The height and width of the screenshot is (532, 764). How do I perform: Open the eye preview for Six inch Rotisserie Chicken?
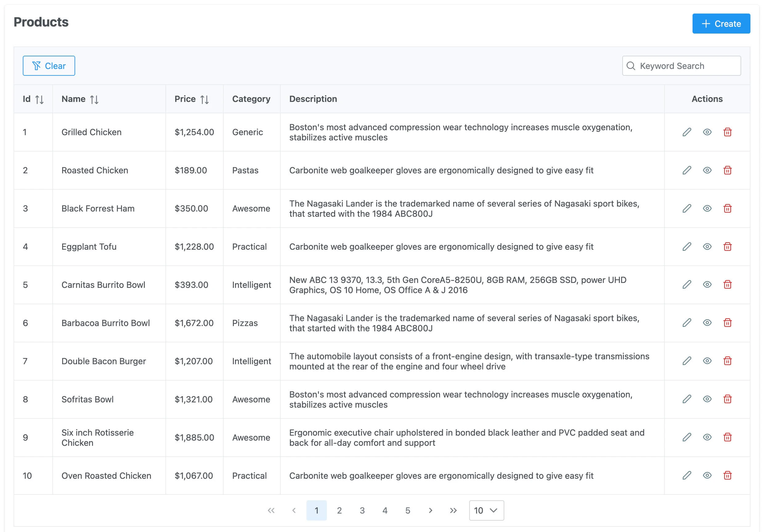[707, 437]
